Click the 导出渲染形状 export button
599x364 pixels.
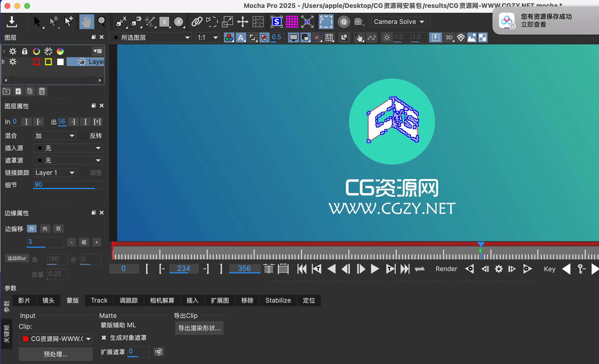(199, 328)
